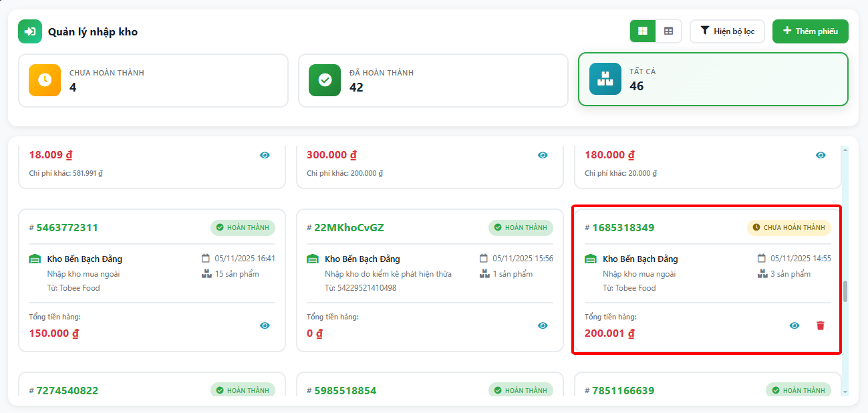View details of receipt 5463772311
The image size is (868, 413).
[x=265, y=325]
